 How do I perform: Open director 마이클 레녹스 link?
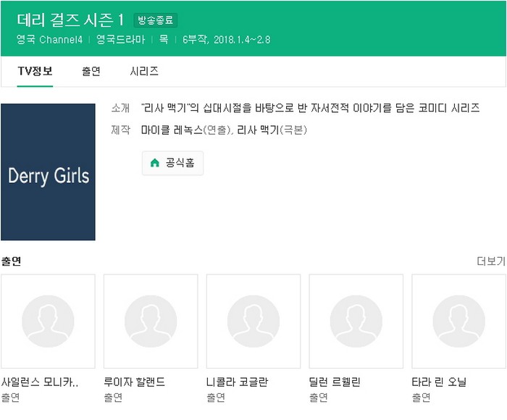(x=172, y=130)
